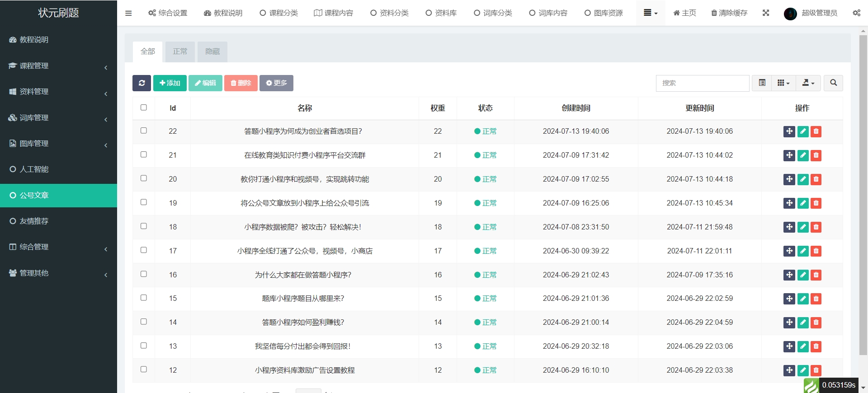
Task: Select checkbox for row Id 15
Action: (x=144, y=298)
